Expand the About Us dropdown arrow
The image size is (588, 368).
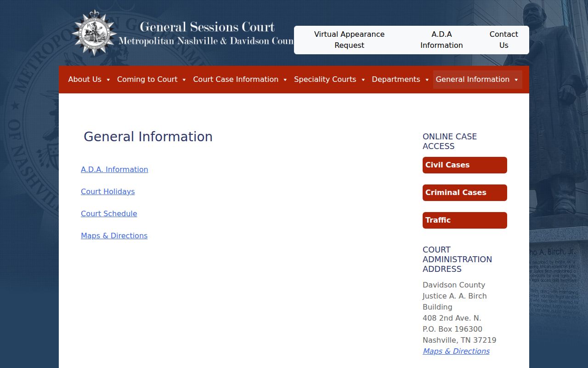tap(108, 80)
